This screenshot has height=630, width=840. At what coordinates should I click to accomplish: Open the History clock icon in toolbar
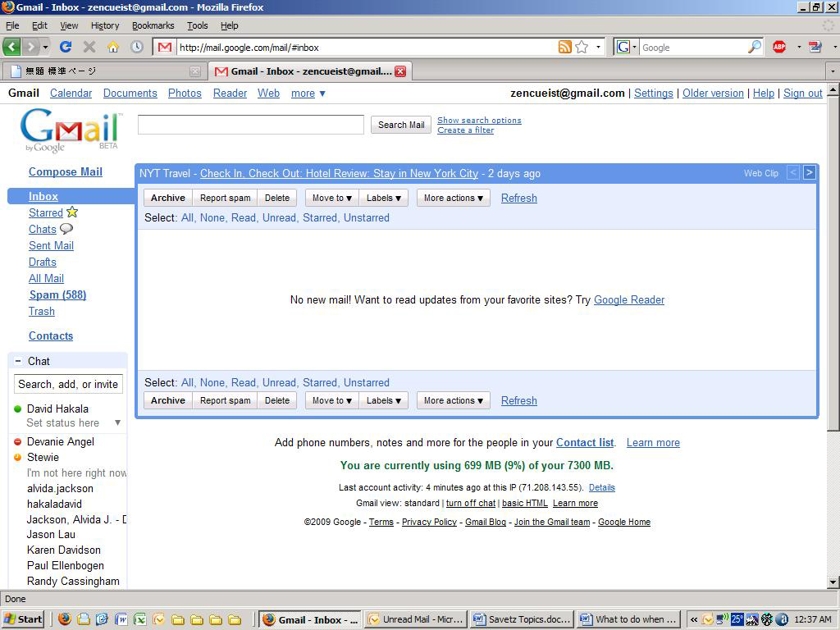[x=137, y=47]
